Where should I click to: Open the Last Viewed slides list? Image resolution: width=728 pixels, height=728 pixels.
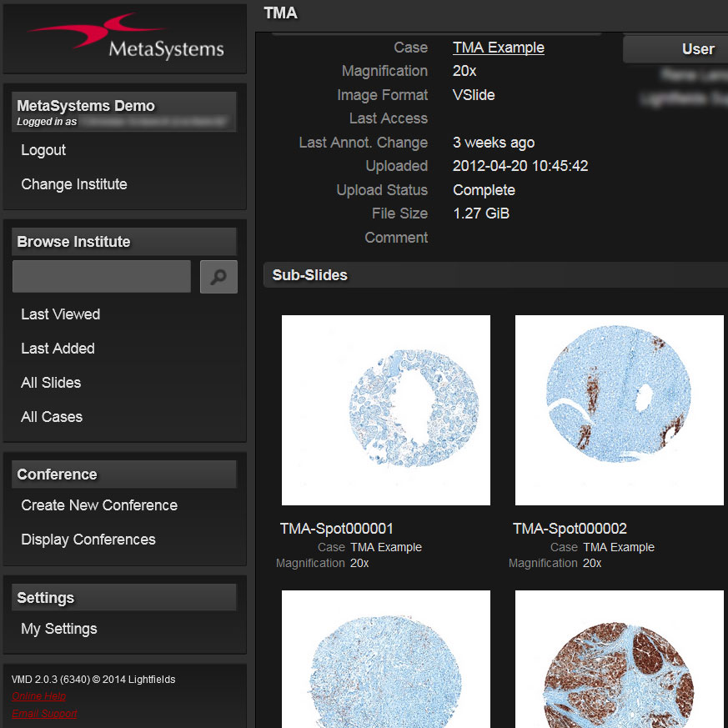click(60, 314)
